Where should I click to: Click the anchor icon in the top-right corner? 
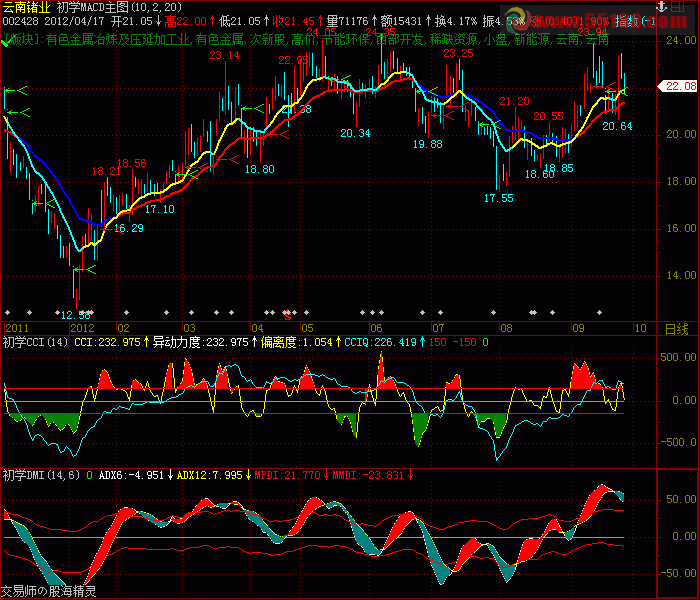coord(662,7)
